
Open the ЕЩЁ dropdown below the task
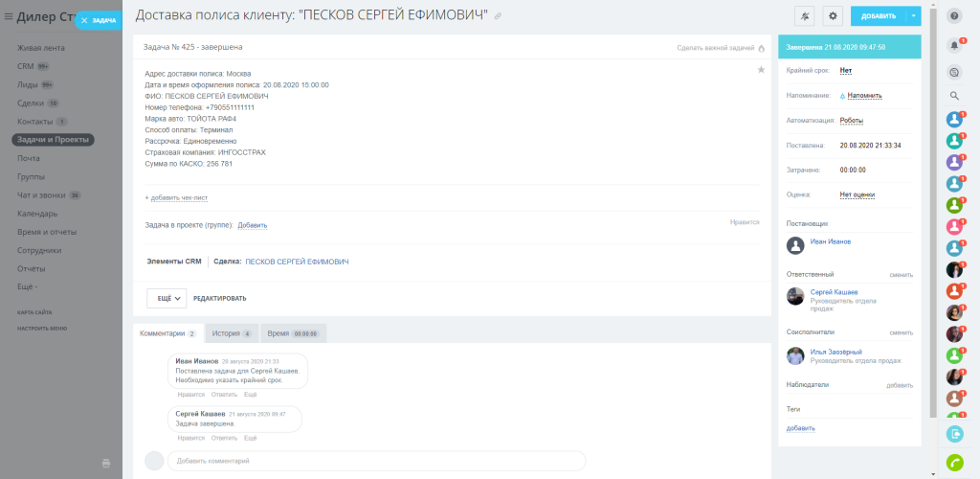click(x=167, y=298)
